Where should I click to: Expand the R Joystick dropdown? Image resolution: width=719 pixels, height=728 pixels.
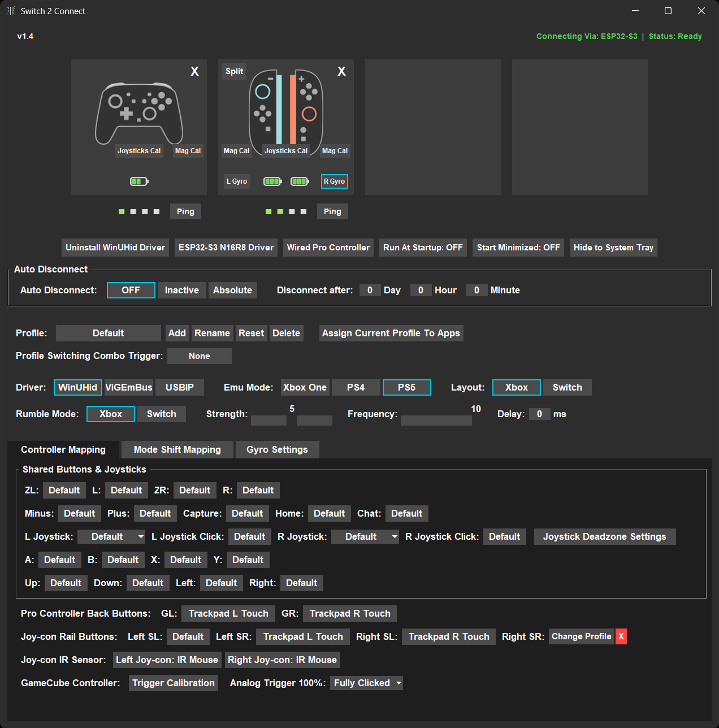[365, 536]
